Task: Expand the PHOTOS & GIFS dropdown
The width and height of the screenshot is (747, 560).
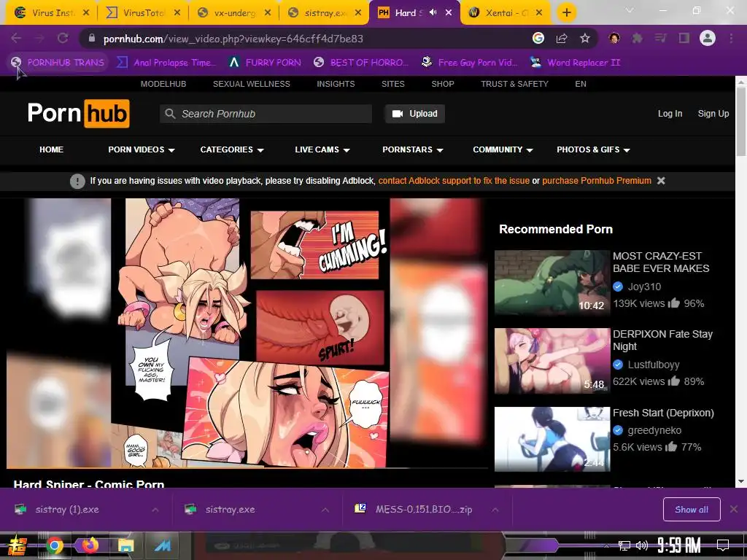Action: pos(594,149)
